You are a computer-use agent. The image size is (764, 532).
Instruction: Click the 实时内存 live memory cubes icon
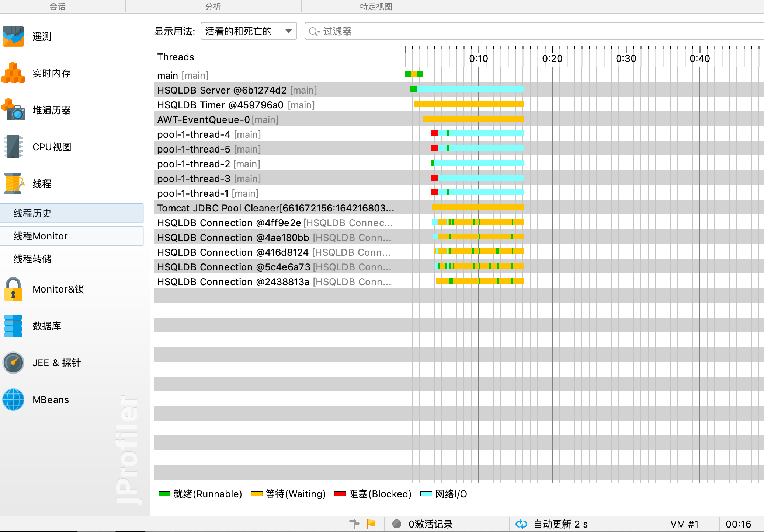[x=13, y=73]
